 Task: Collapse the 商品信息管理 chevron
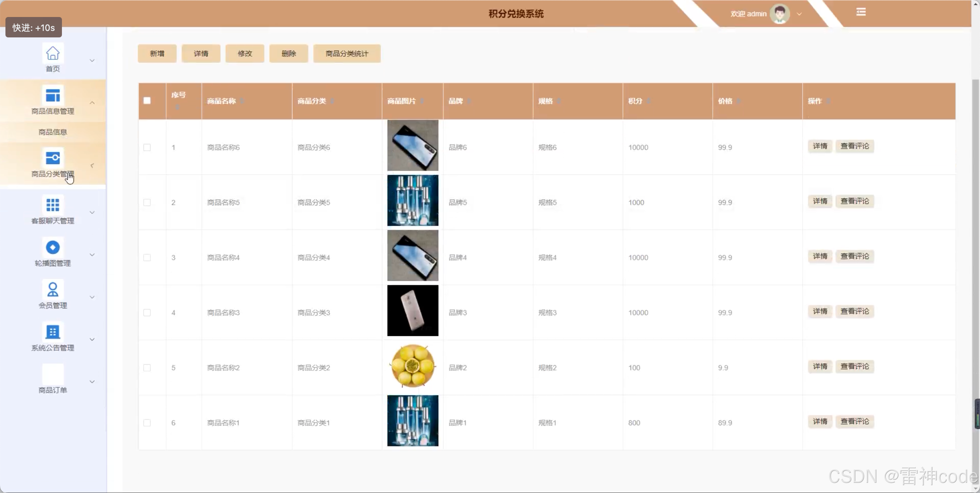(x=92, y=103)
